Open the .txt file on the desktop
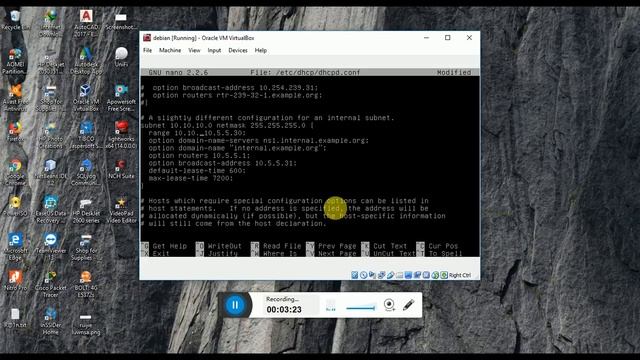 pos(15,318)
